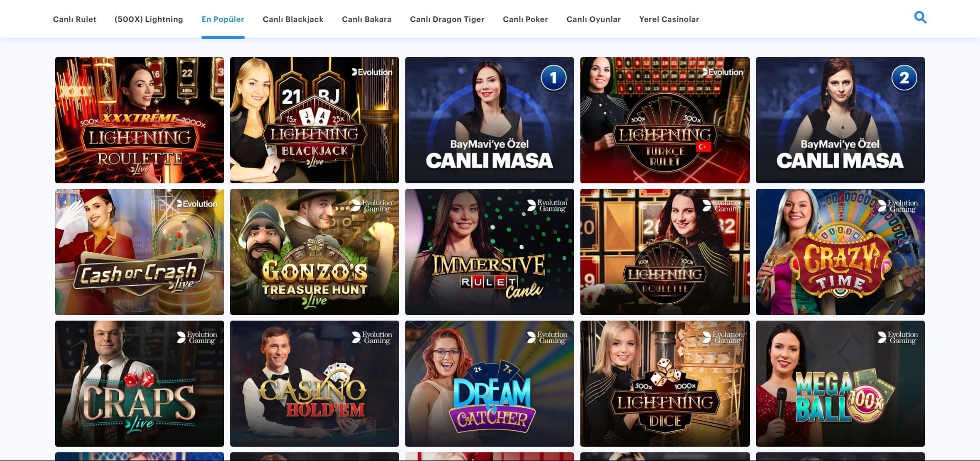The width and height of the screenshot is (980, 461).
Task: Open Gonzo's Treasure Hunt Live game
Action: tap(314, 252)
